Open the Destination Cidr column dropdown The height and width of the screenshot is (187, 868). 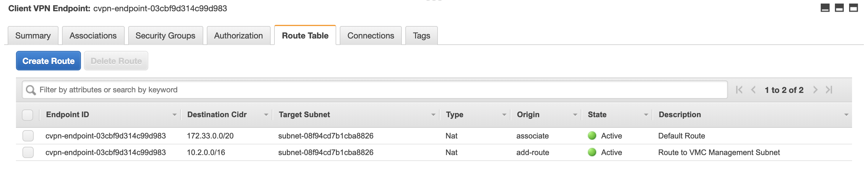pos(266,115)
